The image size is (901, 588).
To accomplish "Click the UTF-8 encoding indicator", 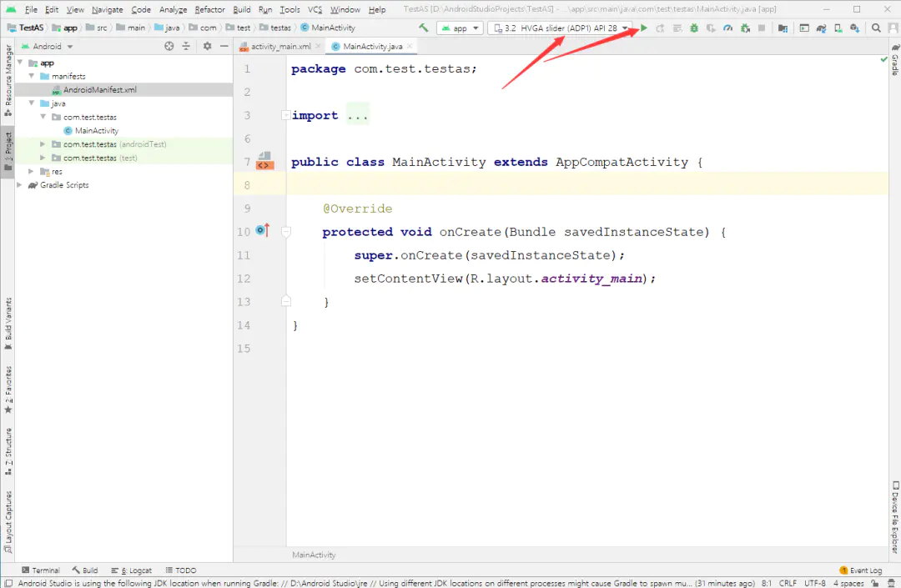I will point(815,583).
